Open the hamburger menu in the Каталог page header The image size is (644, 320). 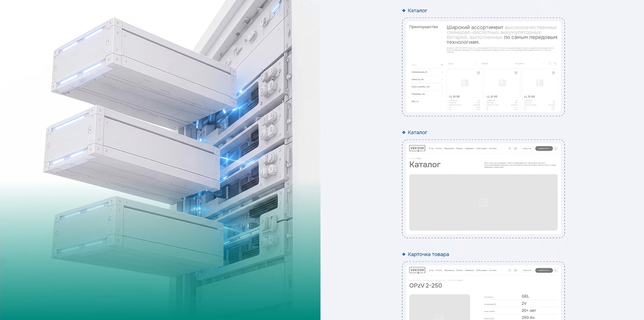556,148
